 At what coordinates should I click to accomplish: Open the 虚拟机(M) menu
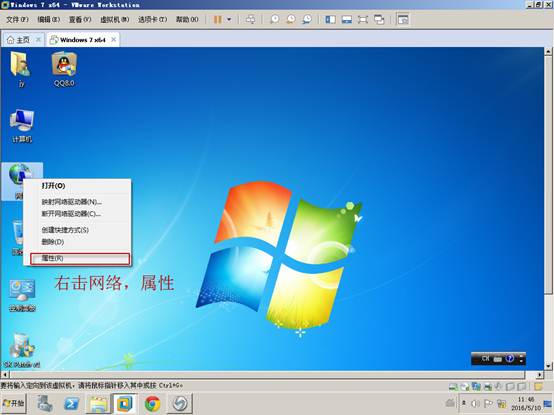pos(114,19)
